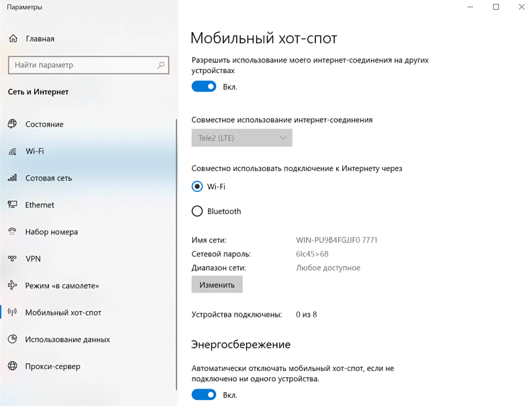Click the Найти параметр search field

pyautogui.click(x=89, y=65)
